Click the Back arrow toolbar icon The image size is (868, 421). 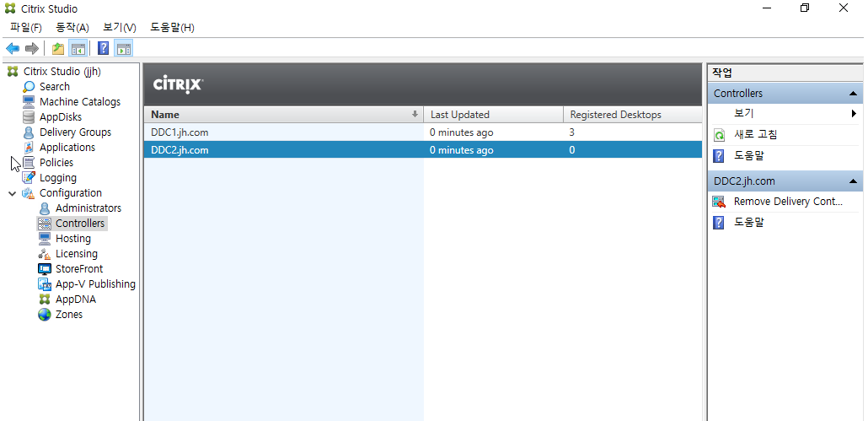[x=12, y=49]
